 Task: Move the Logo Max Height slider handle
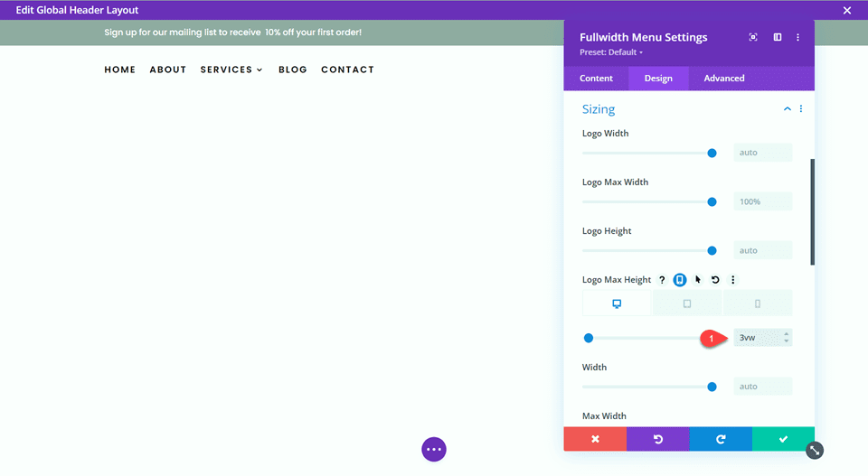tap(589, 338)
